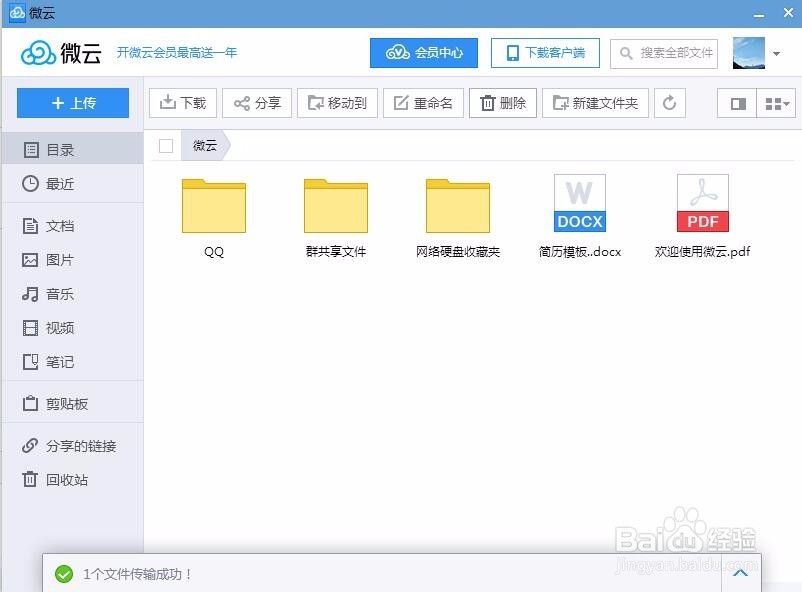Screen dimensions: 802x592
Task: Click the user avatar picture
Action: tap(749, 53)
